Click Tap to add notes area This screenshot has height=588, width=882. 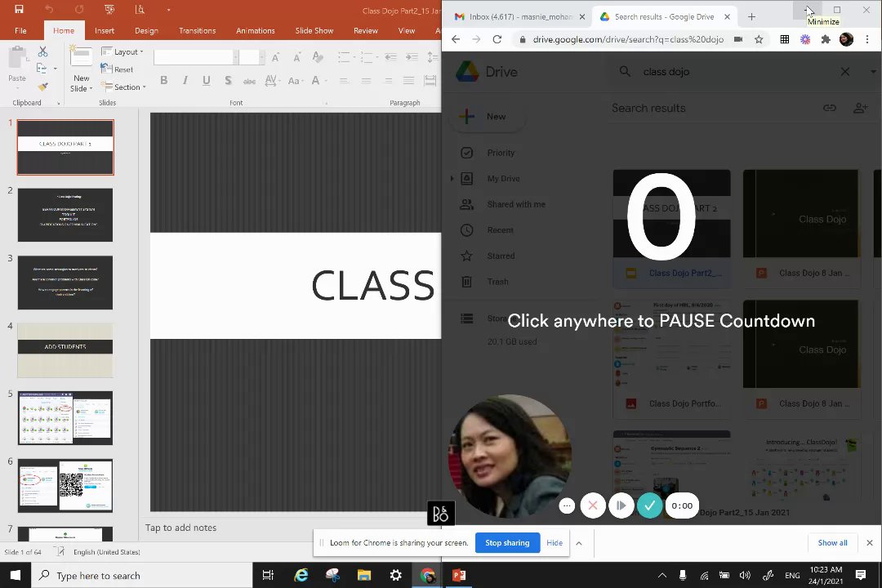(180, 528)
